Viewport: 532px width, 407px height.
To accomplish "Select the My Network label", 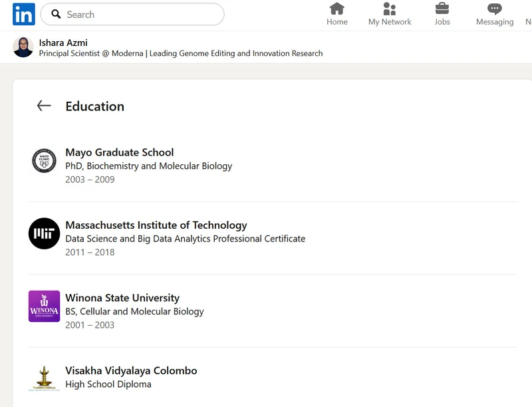I will click(390, 22).
